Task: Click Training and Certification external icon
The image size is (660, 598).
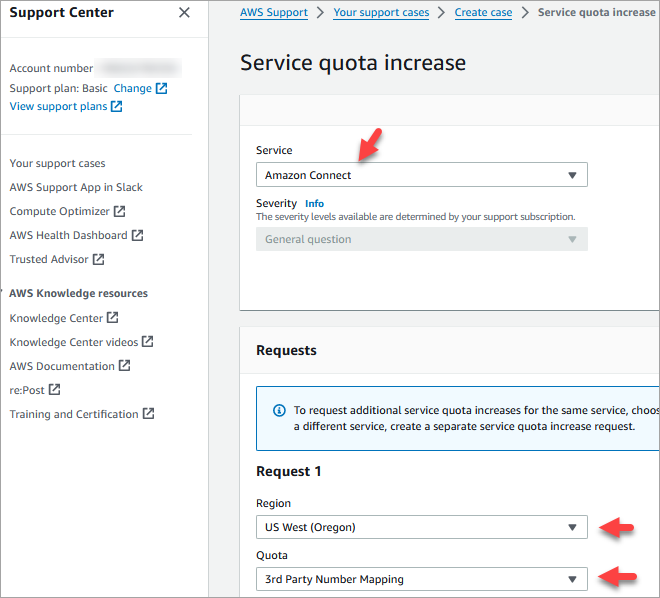Action: [148, 414]
